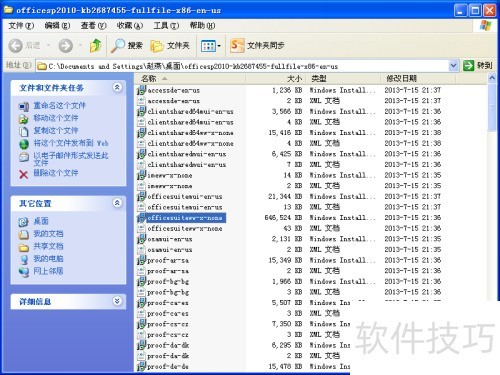Select clientsharedmui-en-us installer icon, 6,425 KB
This screenshot has width=500, height=375.
[x=141, y=154]
